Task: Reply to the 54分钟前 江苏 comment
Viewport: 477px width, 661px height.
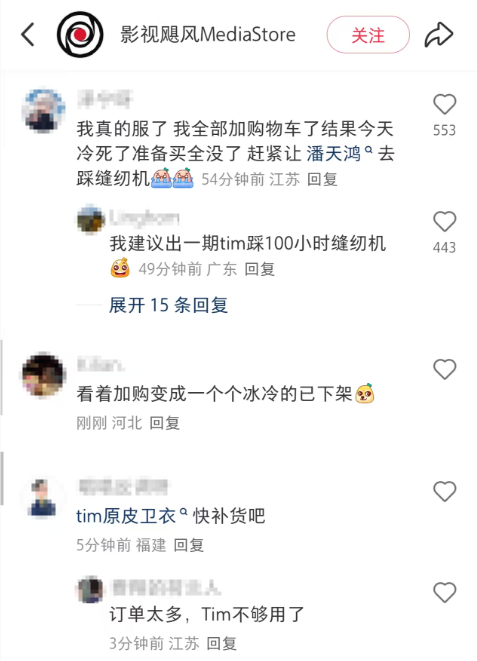Action: pyautogui.click(x=322, y=180)
